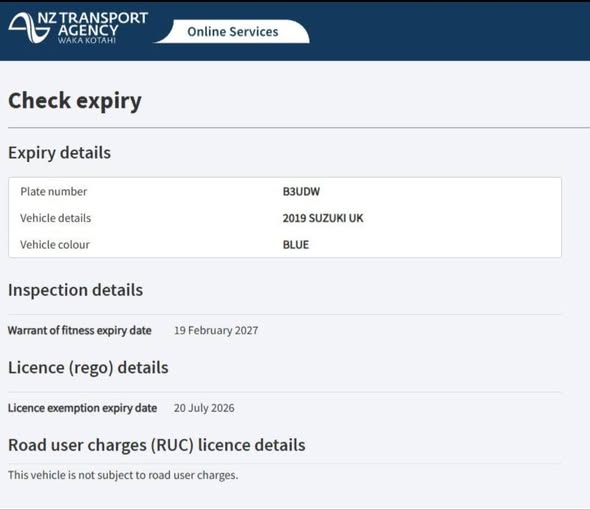This screenshot has height=510, width=590.
Task: Click the Vehicle details label
Action: coord(56,218)
